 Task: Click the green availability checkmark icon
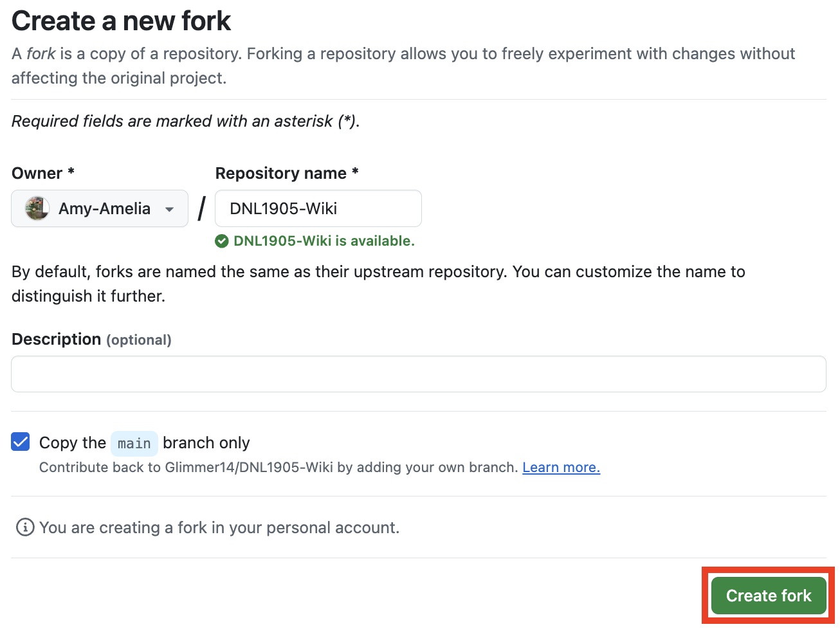(221, 241)
